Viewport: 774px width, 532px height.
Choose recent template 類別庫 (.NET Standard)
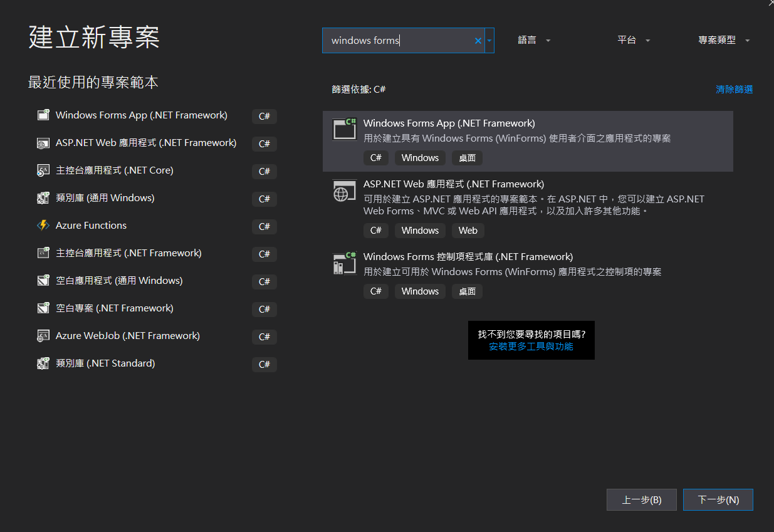pyautogui.click(x=156, y=364)
